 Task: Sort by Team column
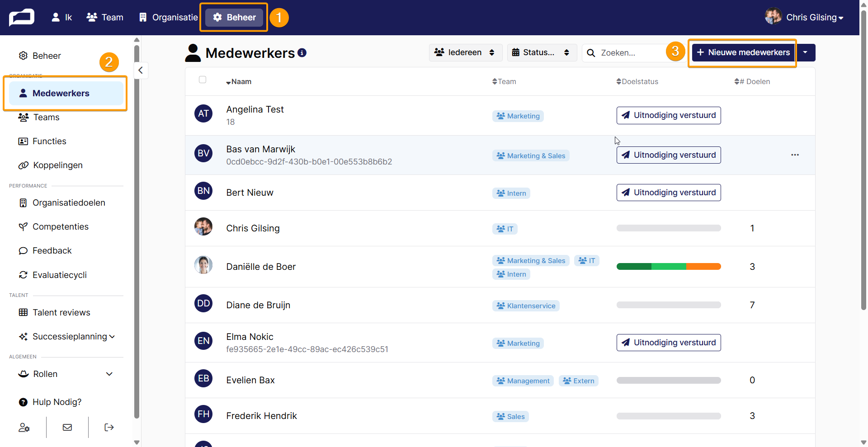click(504, 82)
